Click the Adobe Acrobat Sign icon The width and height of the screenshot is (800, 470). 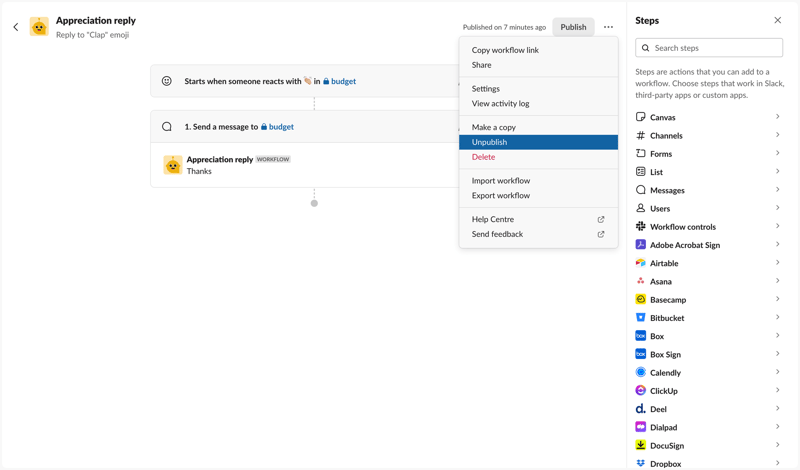point(640,244)
